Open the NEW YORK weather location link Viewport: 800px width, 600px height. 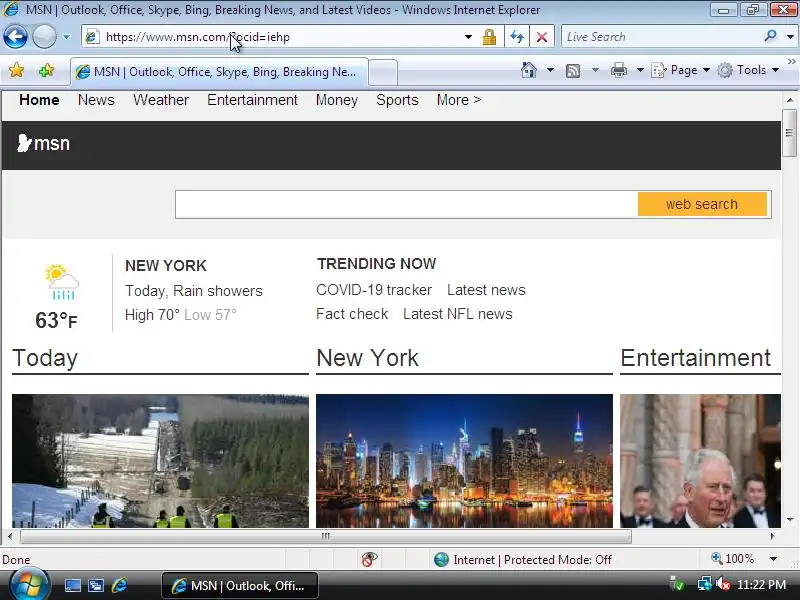click(x=166, y=266)
